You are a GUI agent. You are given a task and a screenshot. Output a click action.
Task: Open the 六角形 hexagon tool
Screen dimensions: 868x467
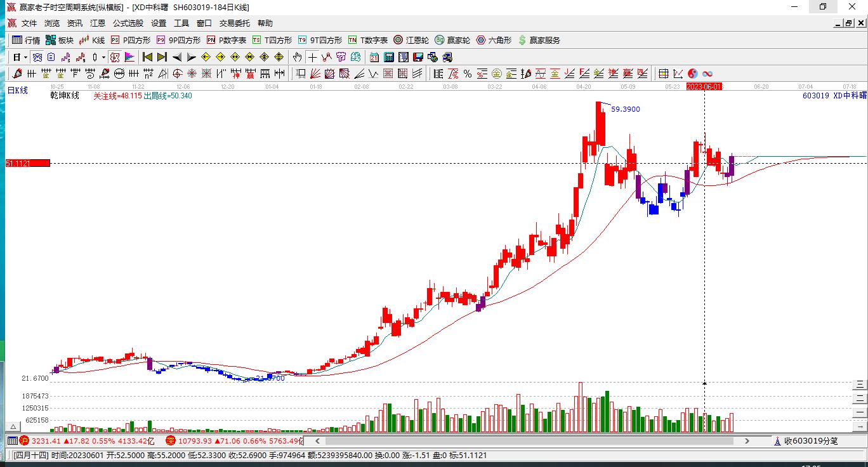494,40
